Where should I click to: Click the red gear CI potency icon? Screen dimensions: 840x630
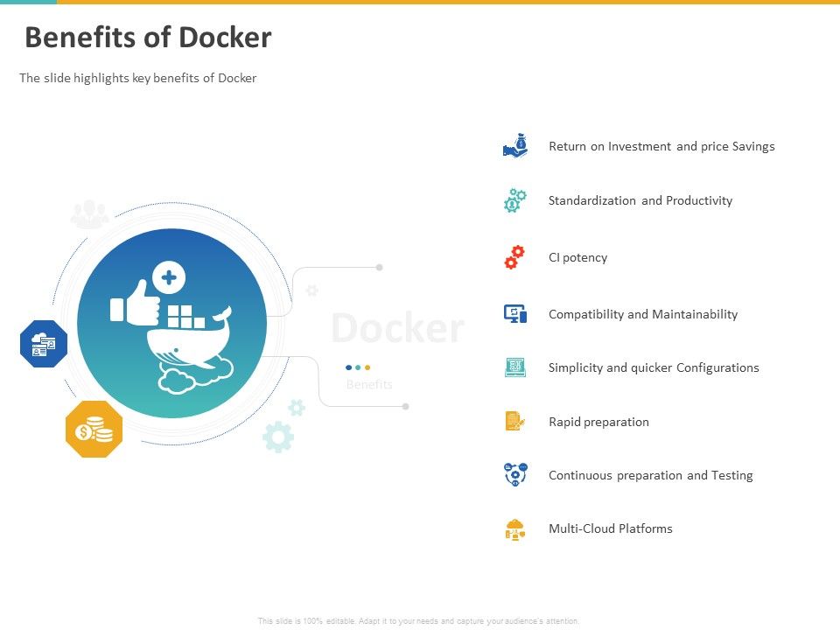tap(514, 257)
